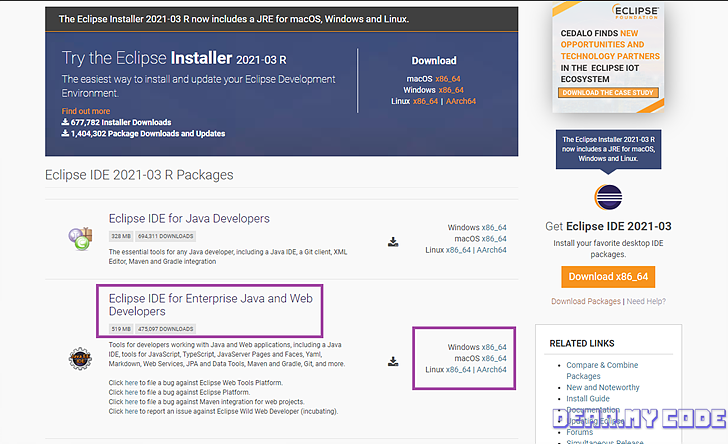728x444 pixels.
Task: Click the '694,311 DOWNLOADS' badge
Action: click(x=165, y=236)
